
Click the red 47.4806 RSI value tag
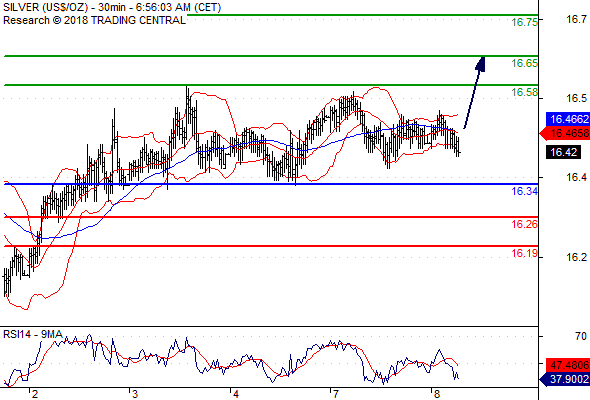[568, 365]
